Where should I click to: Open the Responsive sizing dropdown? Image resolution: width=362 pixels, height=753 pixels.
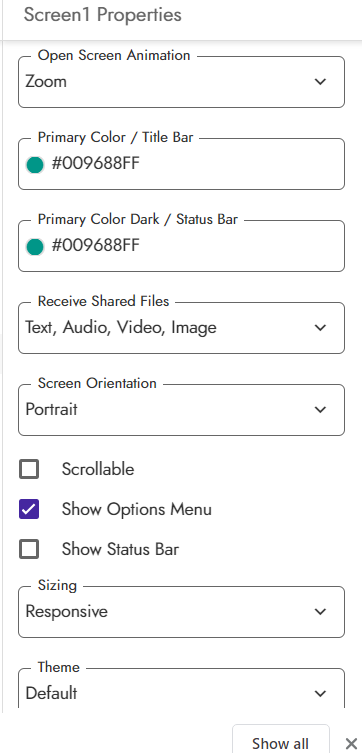click(181, 612)
